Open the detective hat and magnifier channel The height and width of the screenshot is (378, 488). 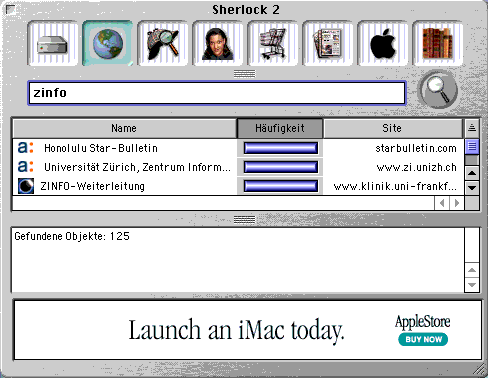point(163,43)
